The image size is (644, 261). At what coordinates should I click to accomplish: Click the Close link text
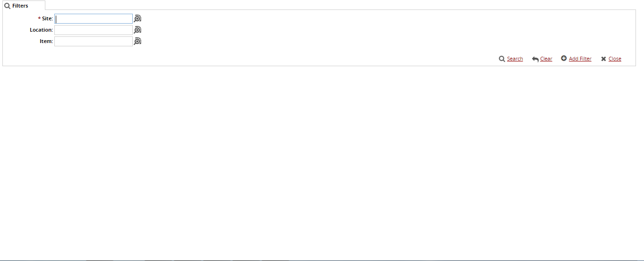tap(615, 59)
